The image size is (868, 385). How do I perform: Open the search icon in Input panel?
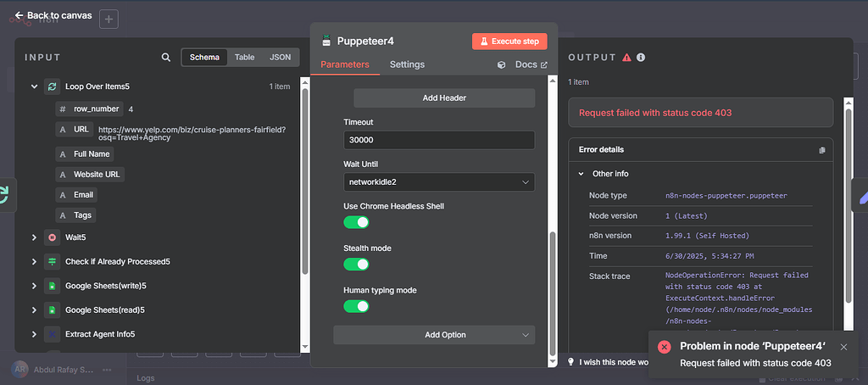click(166, 57)
